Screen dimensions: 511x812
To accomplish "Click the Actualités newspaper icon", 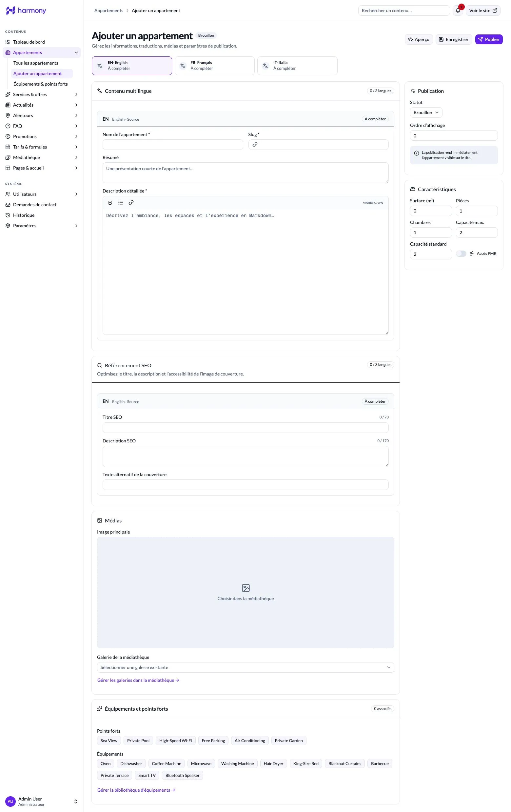I will (x=8, y=105).
